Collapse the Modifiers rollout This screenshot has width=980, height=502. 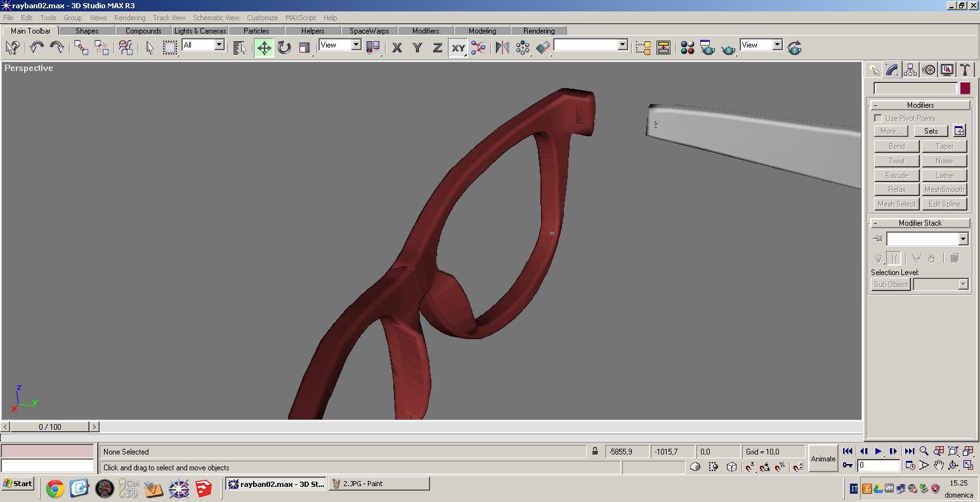pos(920,105)
